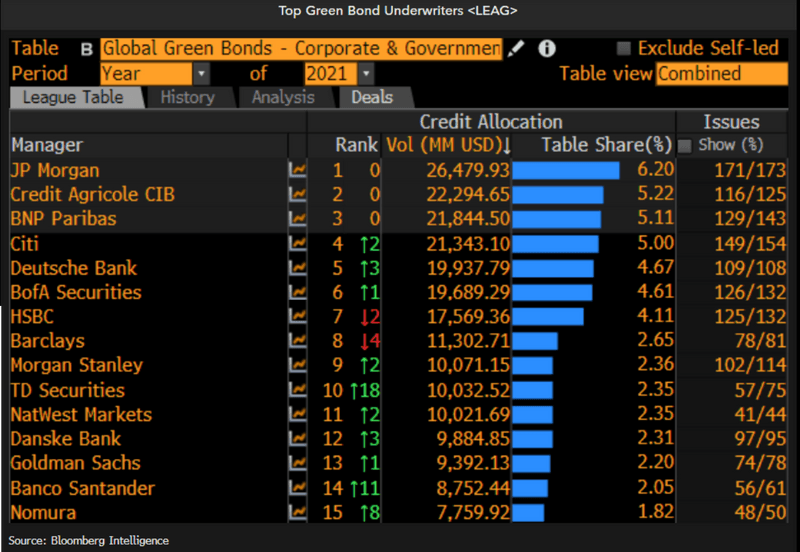Viewport: 800px width, 552px height.
Task: Click the pencil edit icon beside table name
Action: tap(516, 49)
